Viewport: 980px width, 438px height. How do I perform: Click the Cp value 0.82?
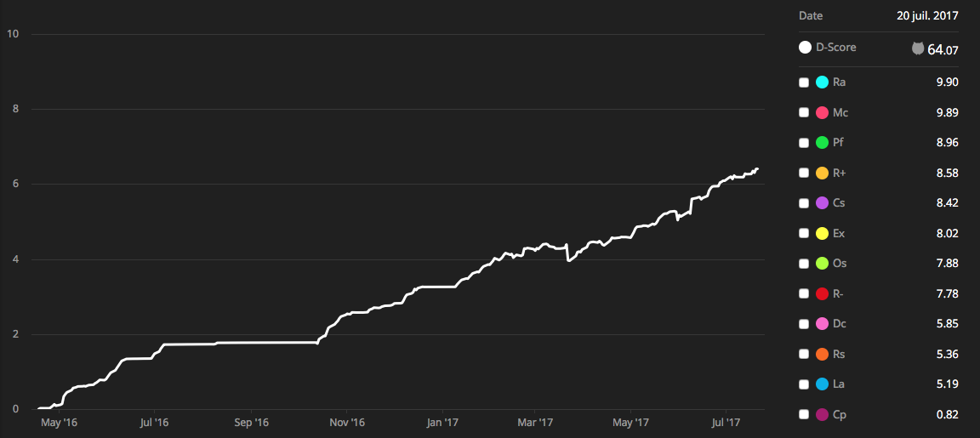point(948,413)
